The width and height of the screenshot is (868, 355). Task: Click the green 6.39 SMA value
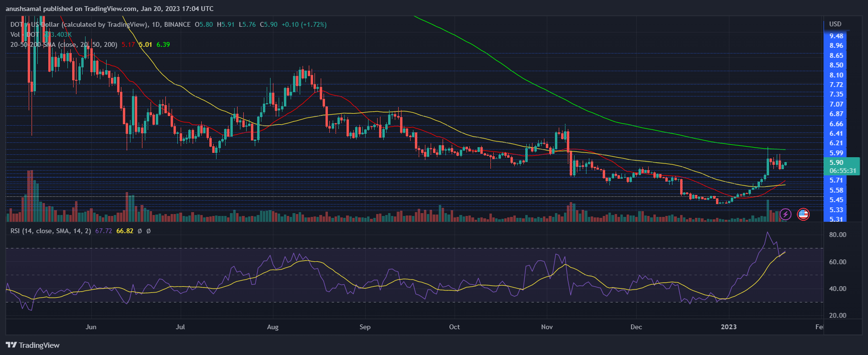(163, 44)
